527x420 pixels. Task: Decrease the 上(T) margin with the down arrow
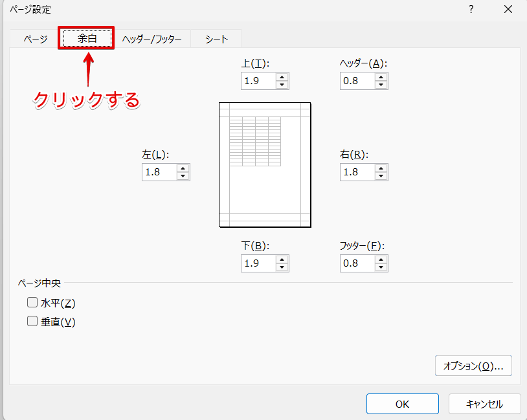(283, 84)
